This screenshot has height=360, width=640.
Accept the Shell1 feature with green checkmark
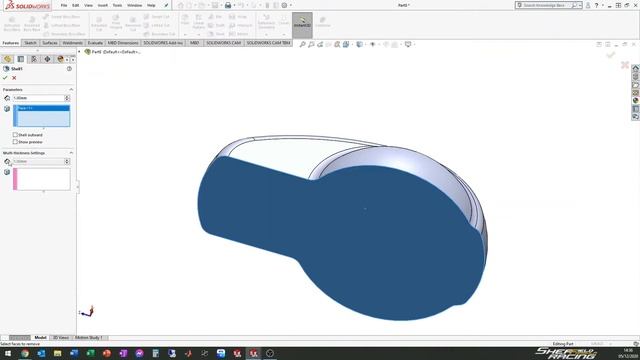[x=5, y=78]
